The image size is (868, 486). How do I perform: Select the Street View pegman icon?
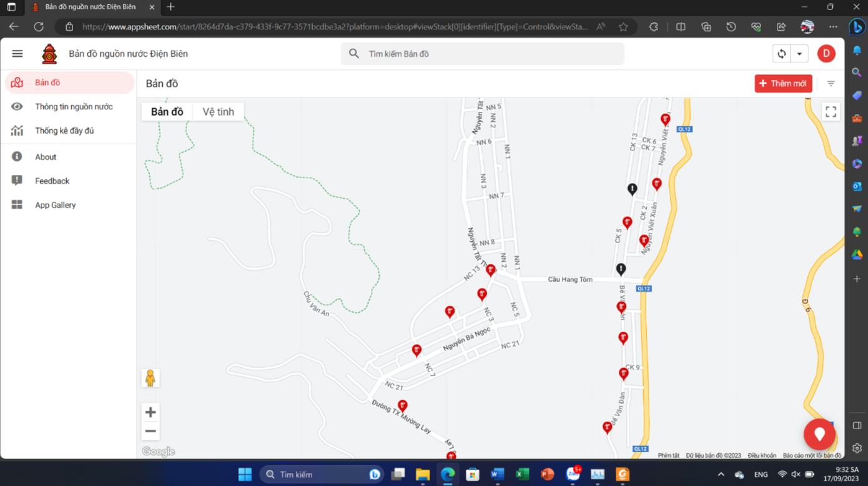pyautogui.click(x=150, y=378)
